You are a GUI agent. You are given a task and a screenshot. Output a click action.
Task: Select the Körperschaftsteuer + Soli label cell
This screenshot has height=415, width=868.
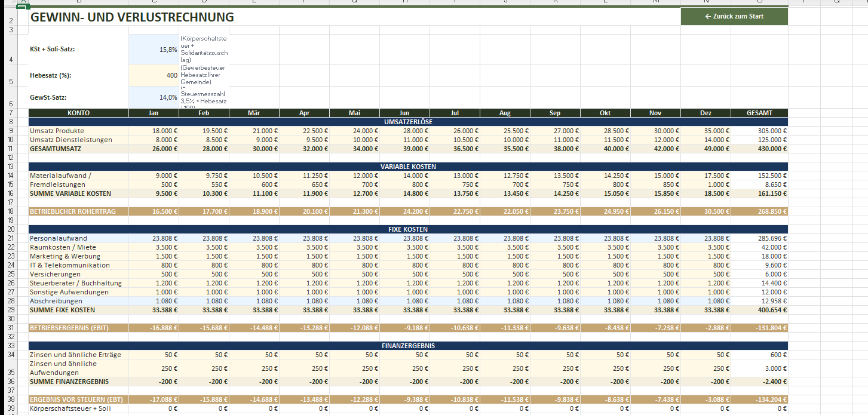click(x=78, y=409)
